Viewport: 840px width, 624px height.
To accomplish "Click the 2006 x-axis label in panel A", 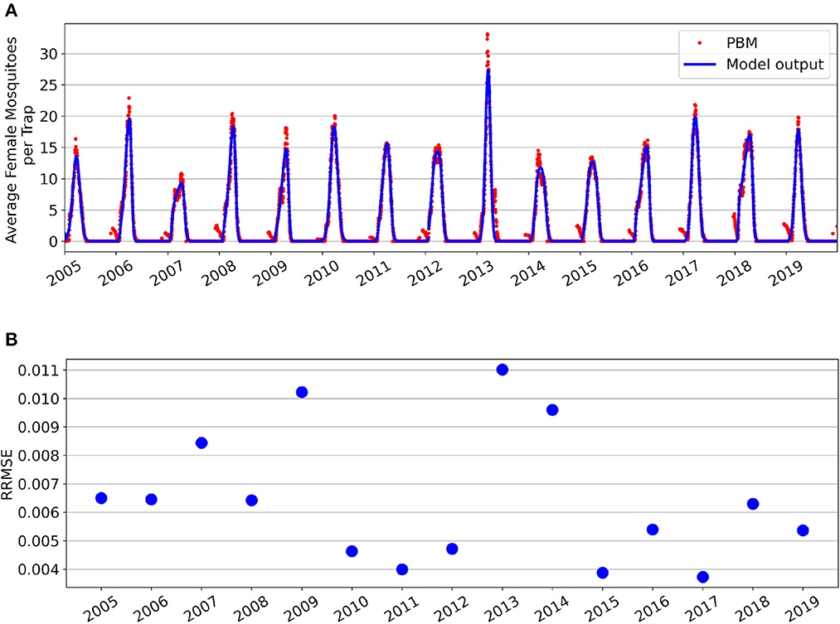I will point(115,273).
